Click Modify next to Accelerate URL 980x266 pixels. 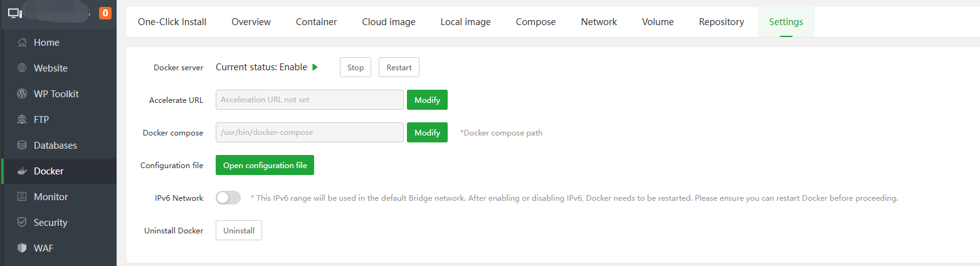click(x=427, y=100)
